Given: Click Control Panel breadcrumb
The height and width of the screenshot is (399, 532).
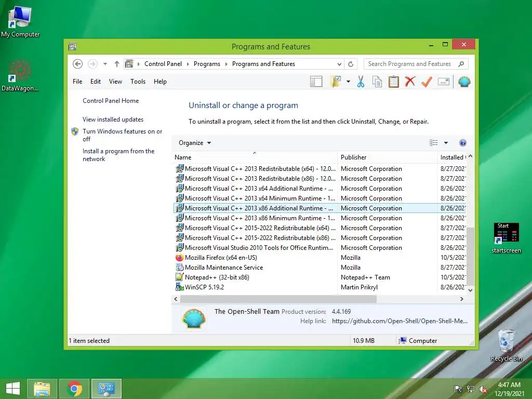Looking at the screenshot, I should 163,64.
